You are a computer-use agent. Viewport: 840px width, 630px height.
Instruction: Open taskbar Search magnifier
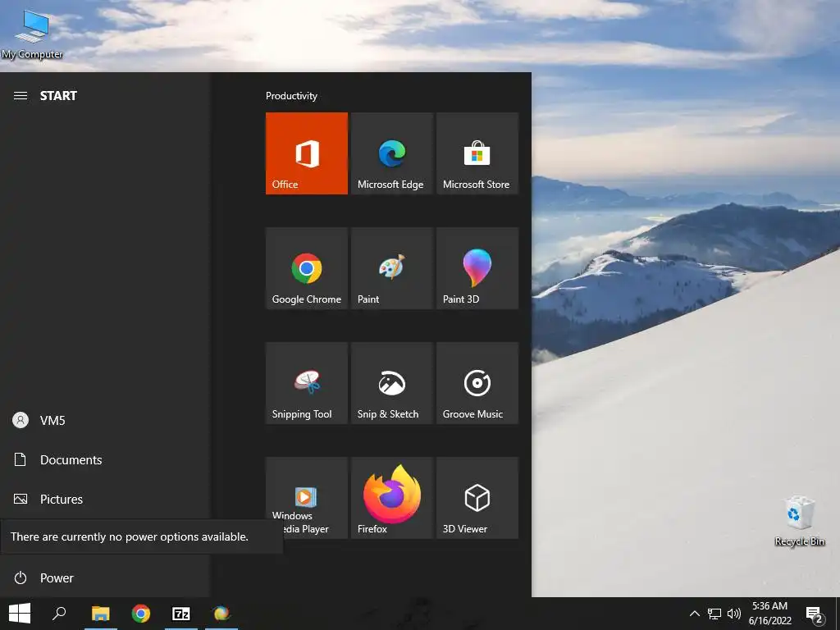coord(59,614)
